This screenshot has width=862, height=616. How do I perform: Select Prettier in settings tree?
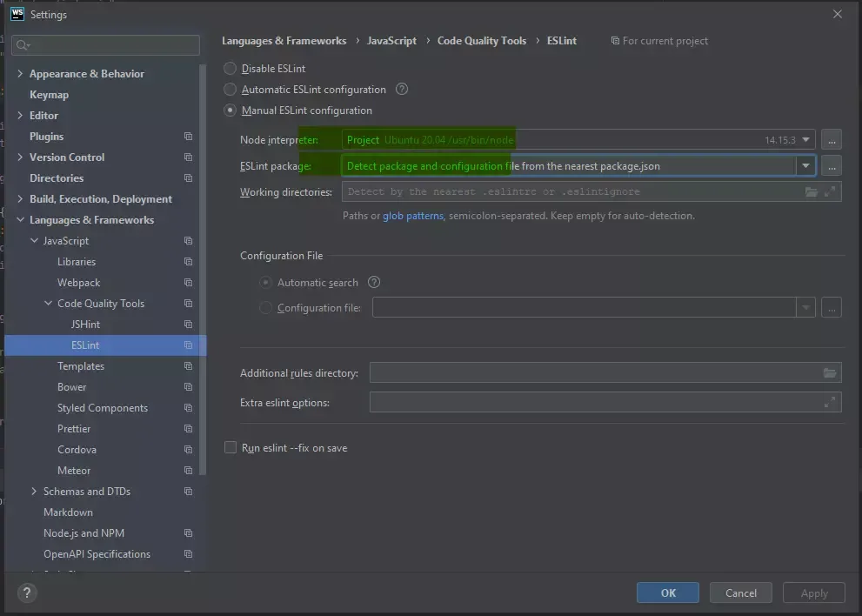pos(74,429)
